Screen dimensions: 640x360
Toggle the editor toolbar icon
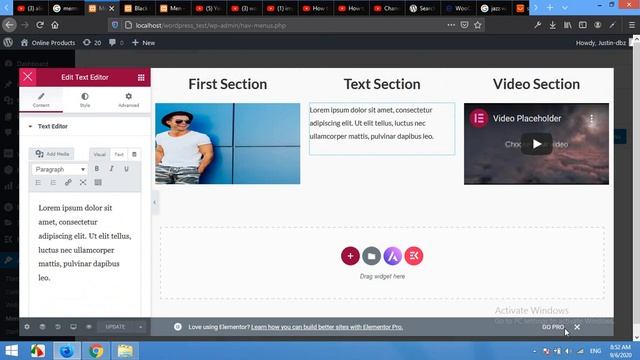(x=98, y=182)
